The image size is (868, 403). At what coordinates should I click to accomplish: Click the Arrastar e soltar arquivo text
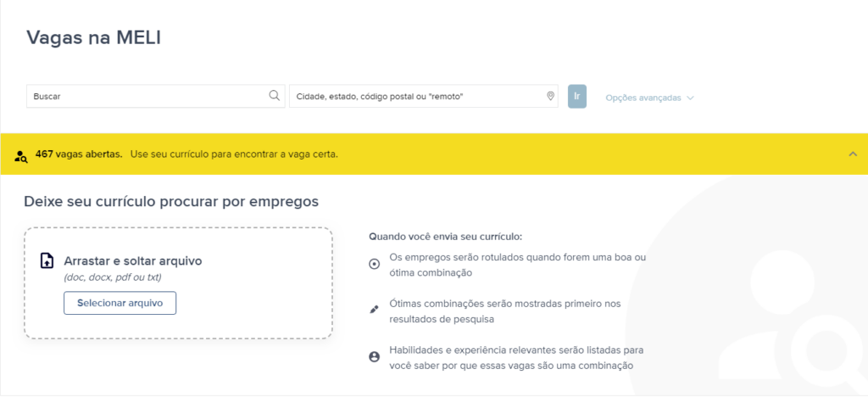(133, 261)
